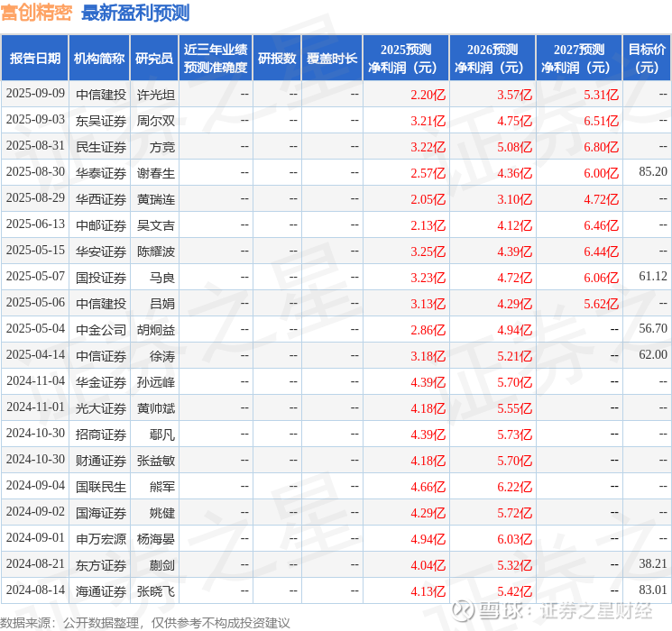Select the date 2025-09-09
Screen dimensions: 672x631
tap(35, 94)
